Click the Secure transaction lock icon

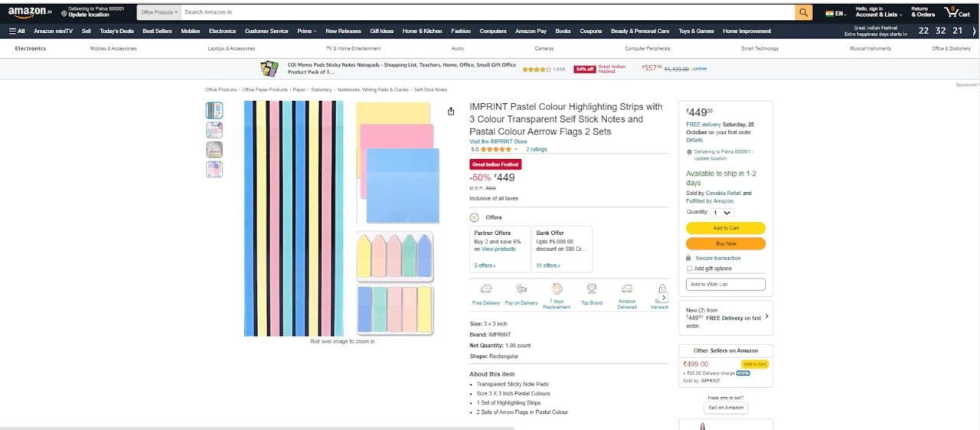click(688, 259)
